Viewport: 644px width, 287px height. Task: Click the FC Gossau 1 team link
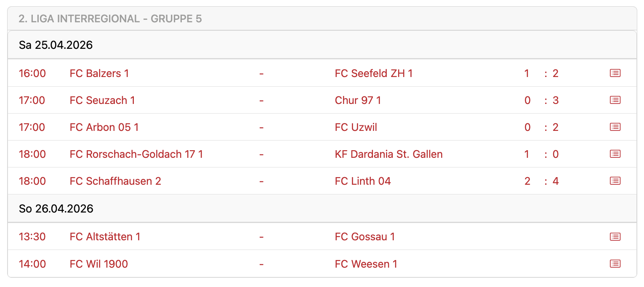tap(365, 237)
